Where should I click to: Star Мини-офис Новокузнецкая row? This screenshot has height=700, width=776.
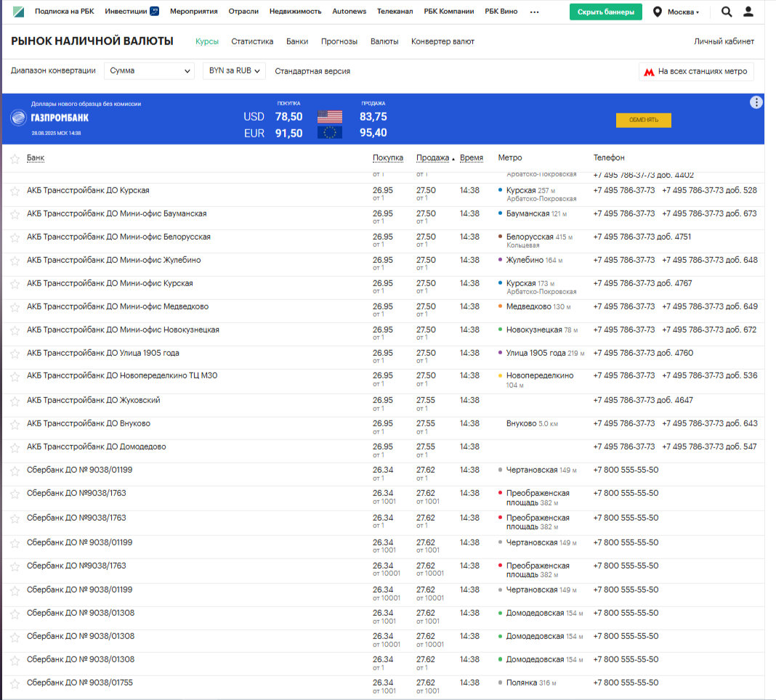point(15,331)
